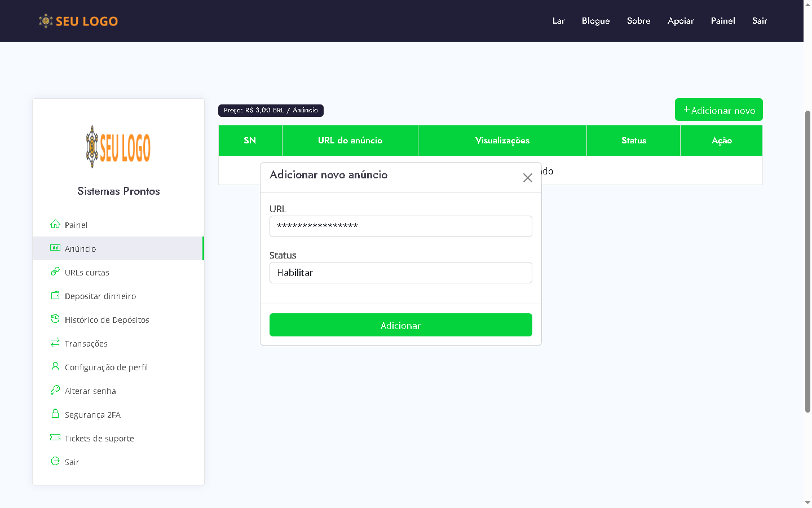The width and height of the screenshot is (812, 508).
Task: Open Configuração de perfil in sidebar
Action: point(106,367)
